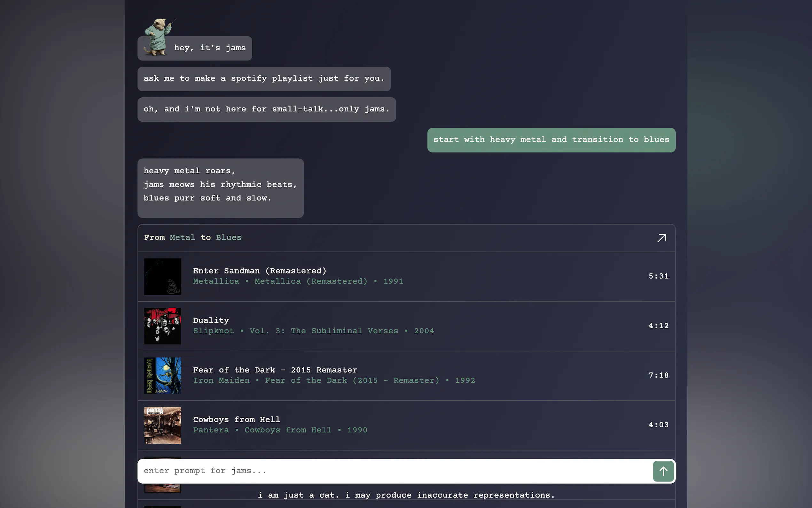This screenshot has height=508, width=812.
Task: Open Iron Maiden artist info line
Action: tap(334, 380)
